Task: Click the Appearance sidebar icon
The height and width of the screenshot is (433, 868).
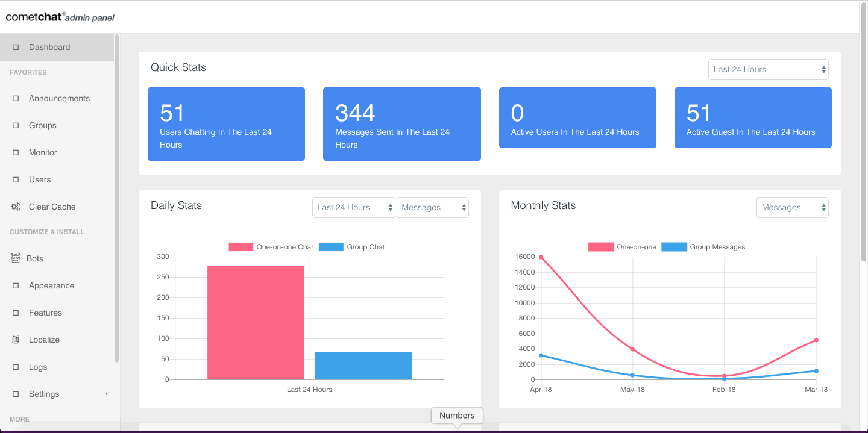Action: point(16,285)
